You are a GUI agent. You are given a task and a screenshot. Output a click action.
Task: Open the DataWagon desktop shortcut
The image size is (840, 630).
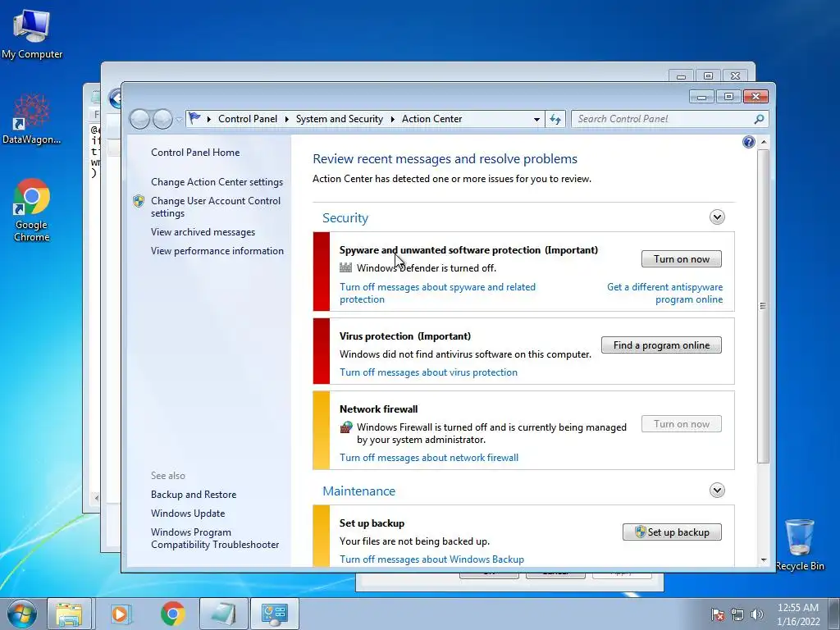click(32, 119)
